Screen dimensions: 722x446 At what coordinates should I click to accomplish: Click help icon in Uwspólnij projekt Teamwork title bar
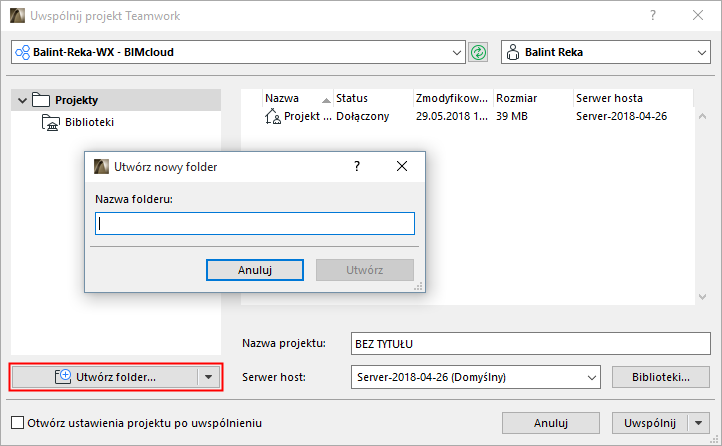point(652,15)
